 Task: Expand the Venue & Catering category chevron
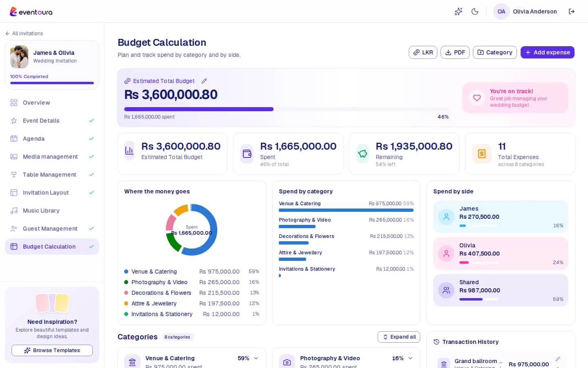[256, 358]
